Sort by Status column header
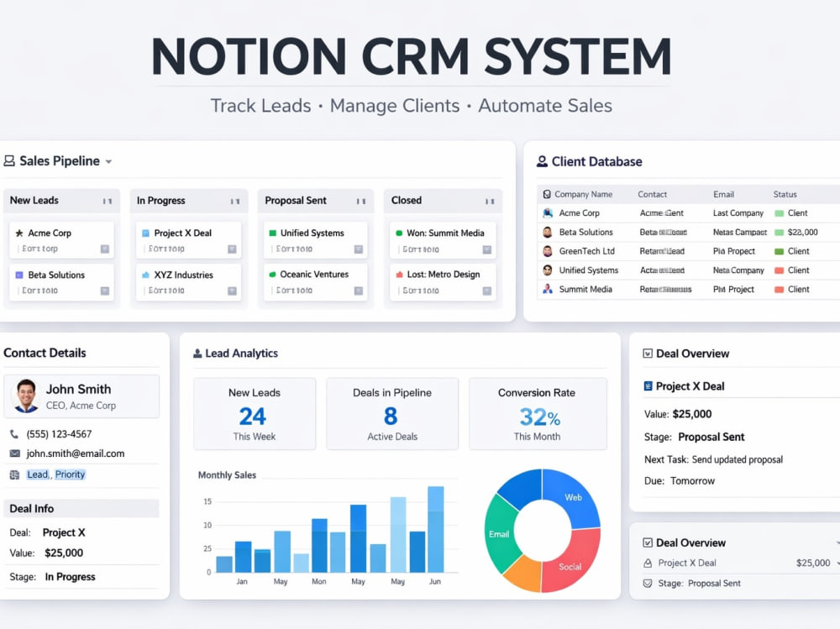The width and height of the screenshot is (840, 629). point(785,195)
